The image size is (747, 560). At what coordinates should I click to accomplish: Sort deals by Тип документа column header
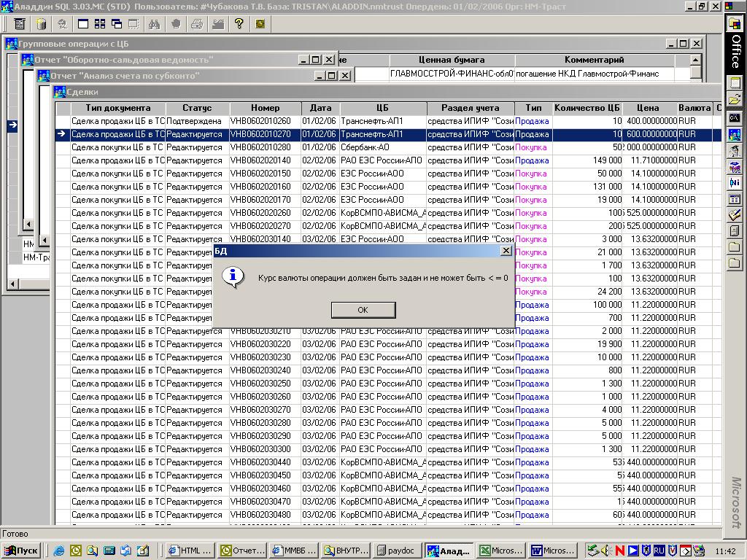point(117,108)
